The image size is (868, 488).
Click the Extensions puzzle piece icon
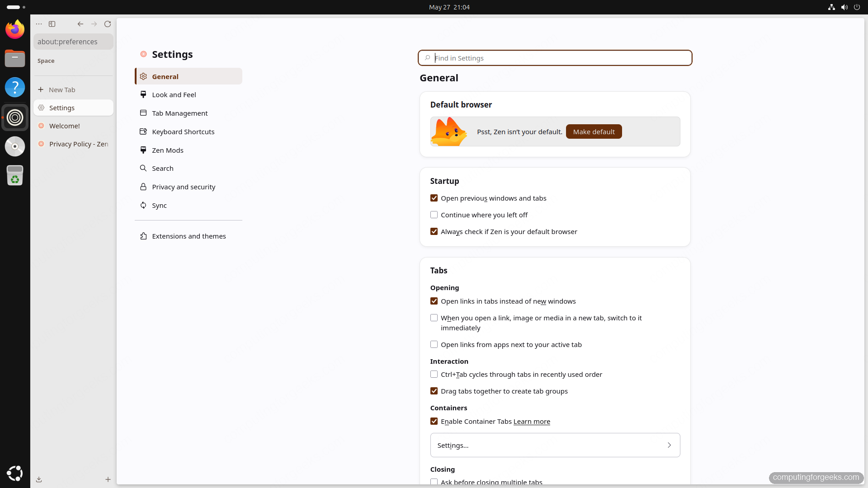(x=143, y=236)
